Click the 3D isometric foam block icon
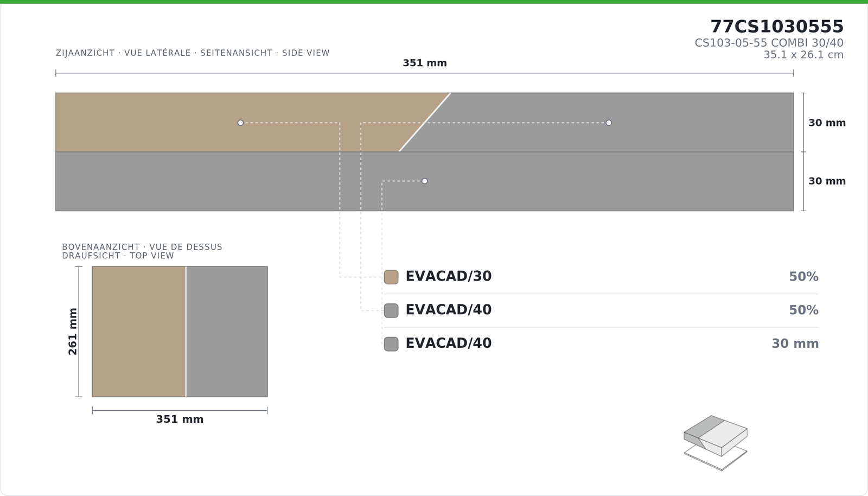This screenshot has height=496, width=868. [x=716, y=443]
